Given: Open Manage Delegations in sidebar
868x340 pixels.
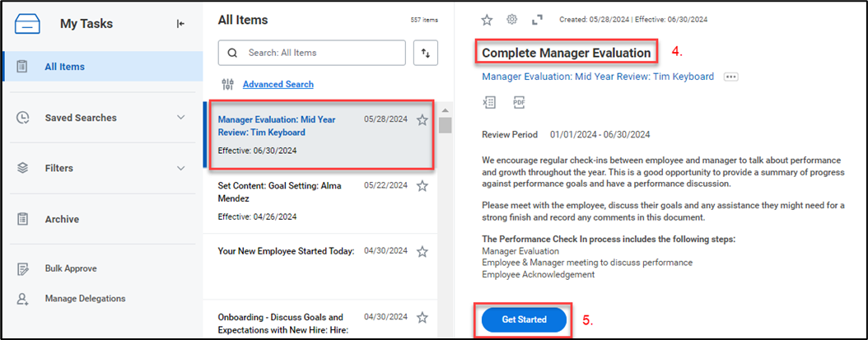Looking at the screenshot, I should pos(85,298).
